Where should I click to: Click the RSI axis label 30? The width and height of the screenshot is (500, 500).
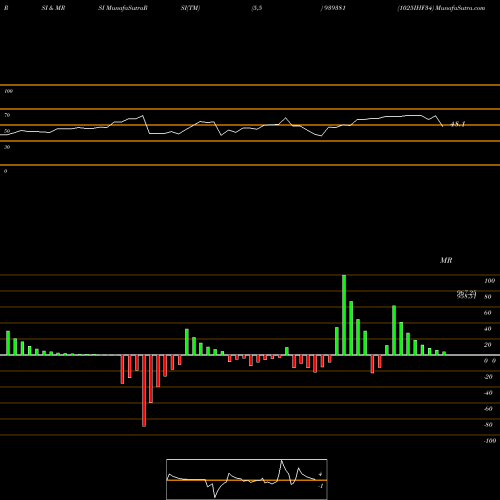7,147
